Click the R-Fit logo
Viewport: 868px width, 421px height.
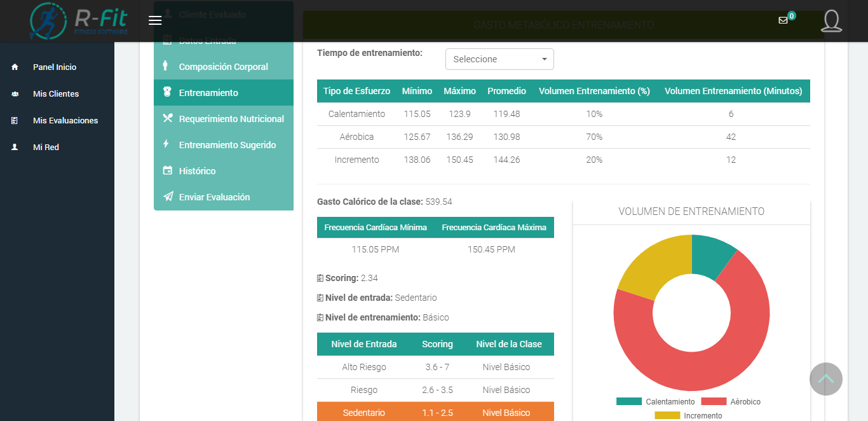[x=79, y=20]
